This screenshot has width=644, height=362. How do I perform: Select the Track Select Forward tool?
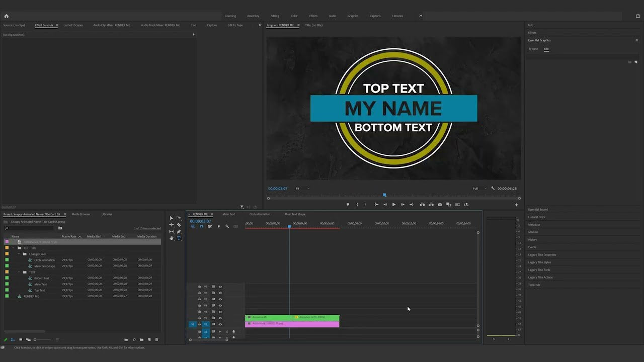pyautogui.click(x=179, y=217)
